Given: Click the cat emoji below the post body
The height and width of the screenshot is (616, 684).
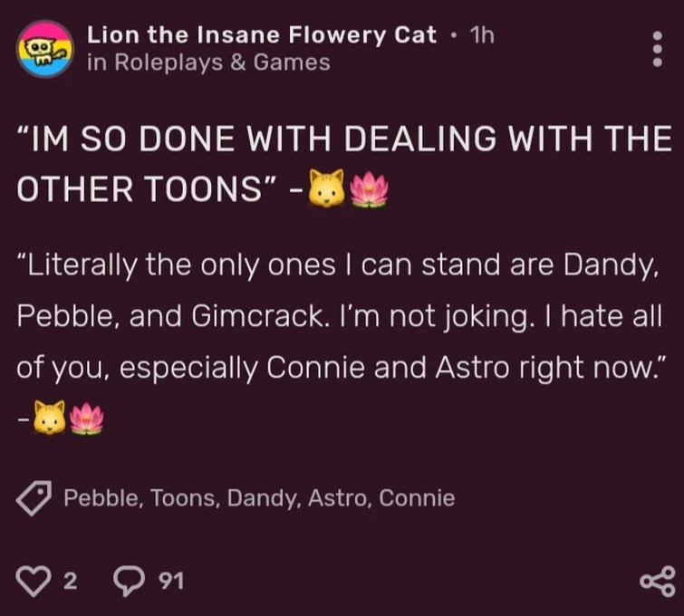Looking at the screenshot, I should tap(50, 418).
